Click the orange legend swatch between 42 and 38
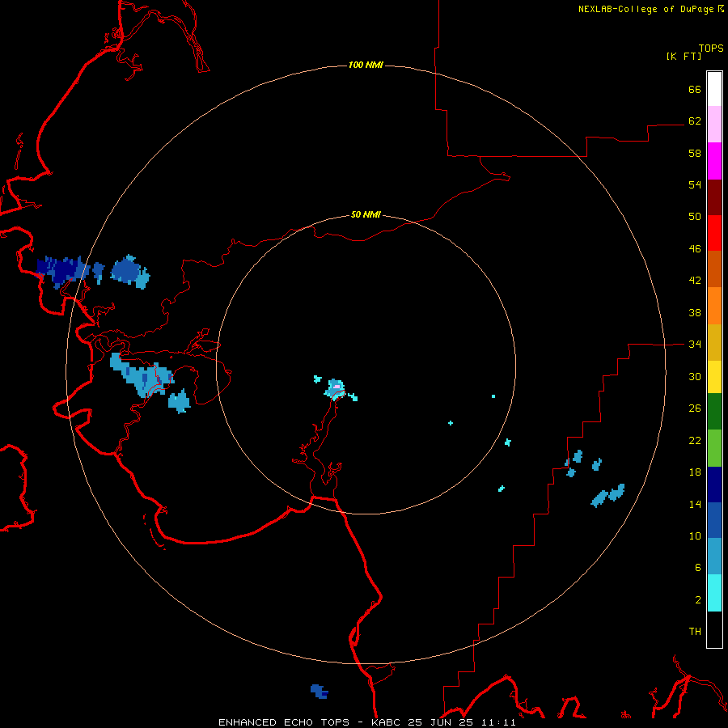The image size is (728, 728). [x=714, y=305]
